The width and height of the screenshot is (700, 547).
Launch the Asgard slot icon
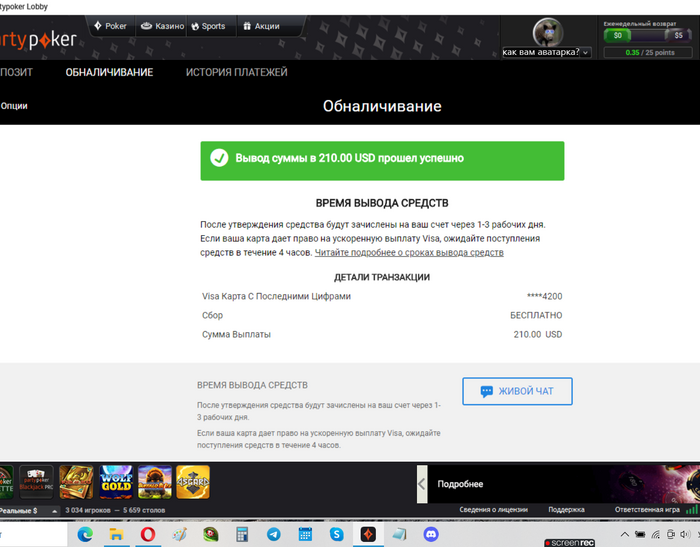tap(193, 482)
